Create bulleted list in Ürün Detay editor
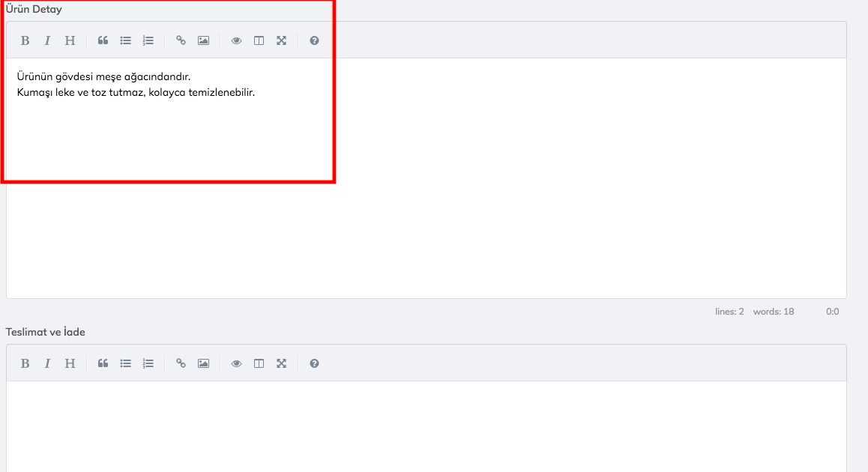This screenshot has width=868, height=472. 126,40
